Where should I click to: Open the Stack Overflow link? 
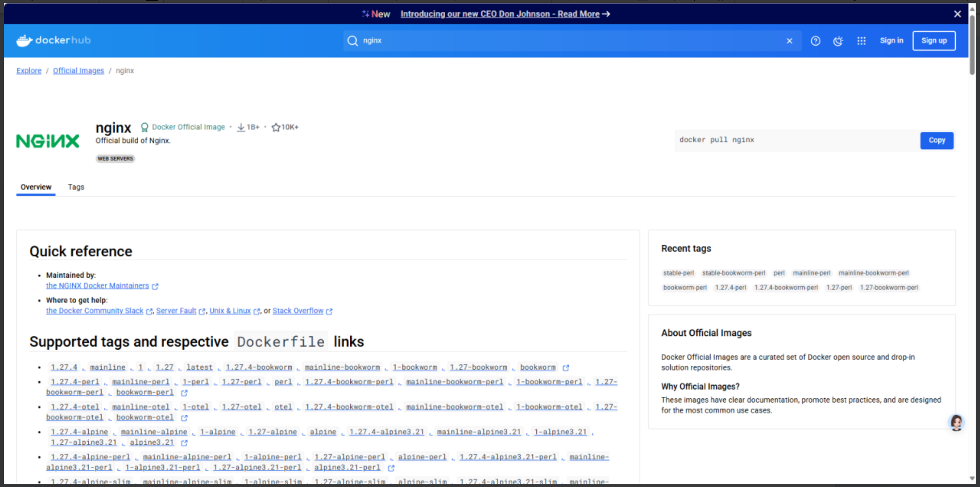298,311
